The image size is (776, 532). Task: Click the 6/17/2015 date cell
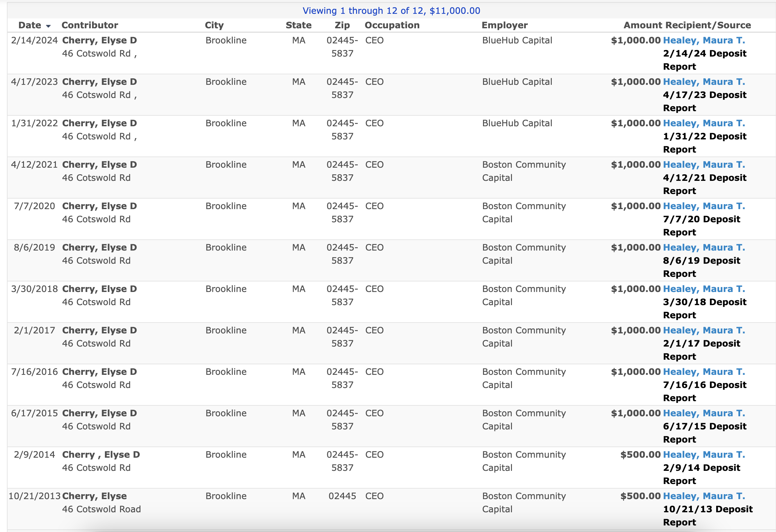coord(35,413)
